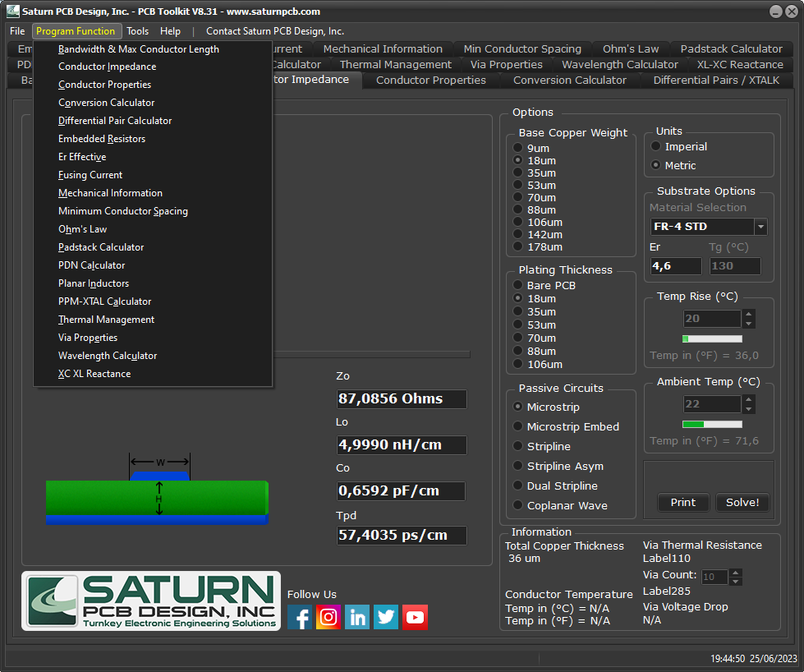Open the Tools menu
This screenshot has width=804, height=672.
tap(137, 31)
